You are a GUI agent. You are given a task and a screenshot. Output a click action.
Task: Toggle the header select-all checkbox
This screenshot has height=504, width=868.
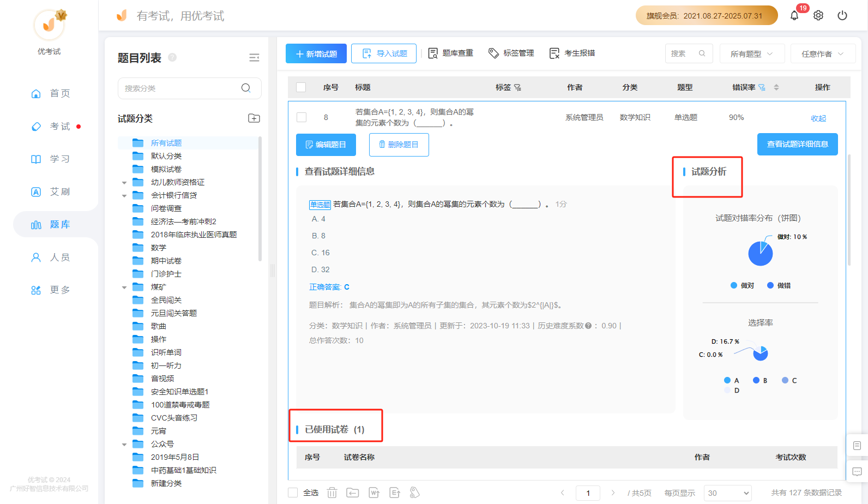tap(301, 87)
